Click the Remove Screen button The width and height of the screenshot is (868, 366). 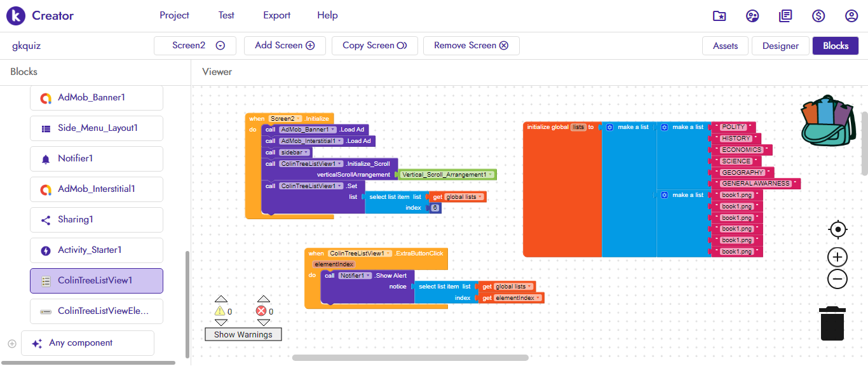tap(471, 46)
